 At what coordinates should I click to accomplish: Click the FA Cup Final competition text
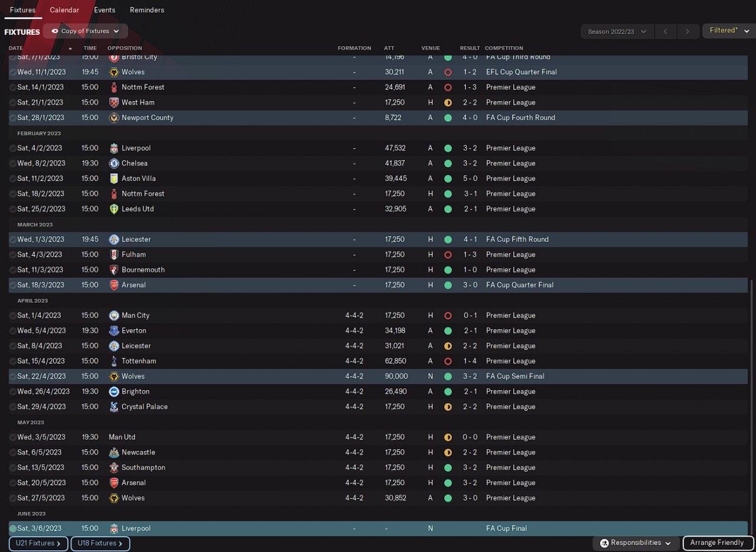click(506, 528)
